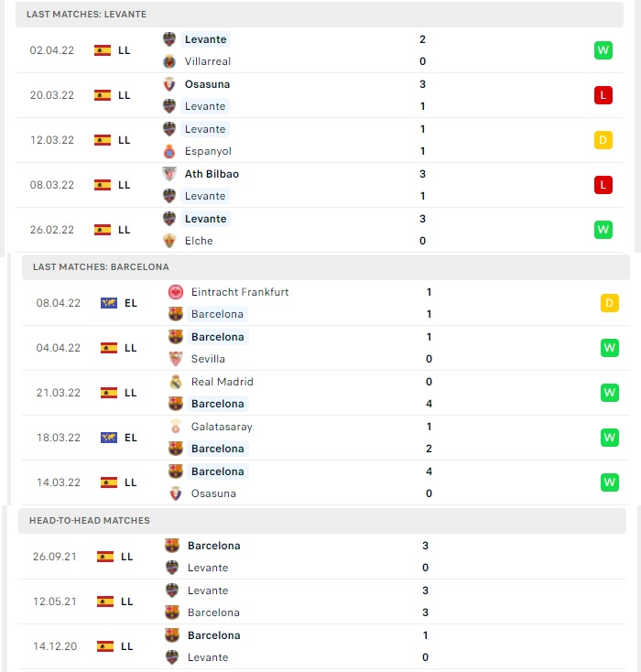Click Europa League flag on 08.04.22 match
Image resolution: width=641 pixels, height=672 pixels.
[109, 303]
